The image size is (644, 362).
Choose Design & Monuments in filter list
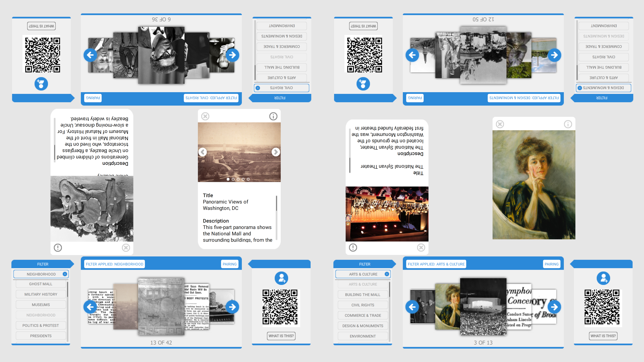point(362,326)
